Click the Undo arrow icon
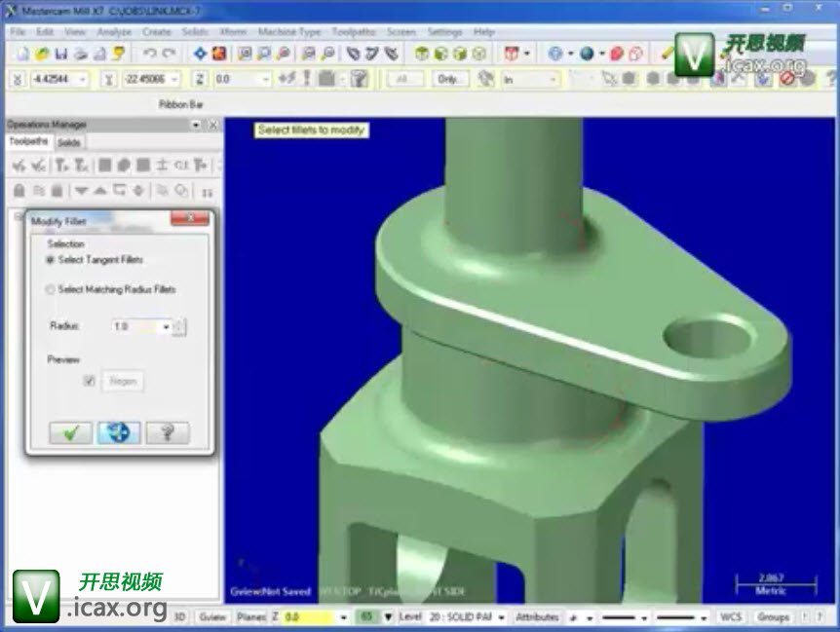 tap(149, 54)
